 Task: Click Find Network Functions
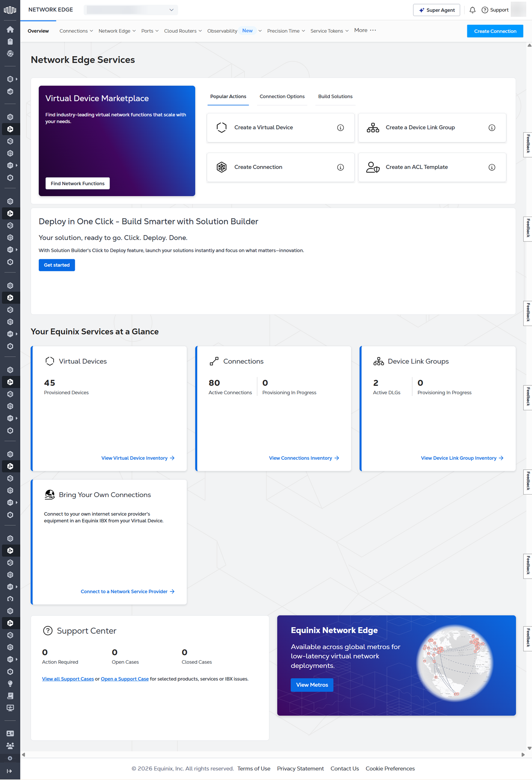(77, 183)
